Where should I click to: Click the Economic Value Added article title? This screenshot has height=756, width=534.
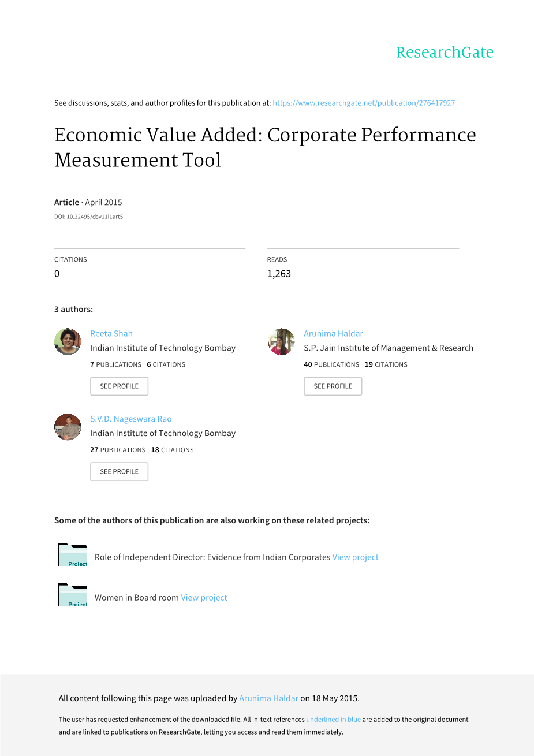coord(265,147)
